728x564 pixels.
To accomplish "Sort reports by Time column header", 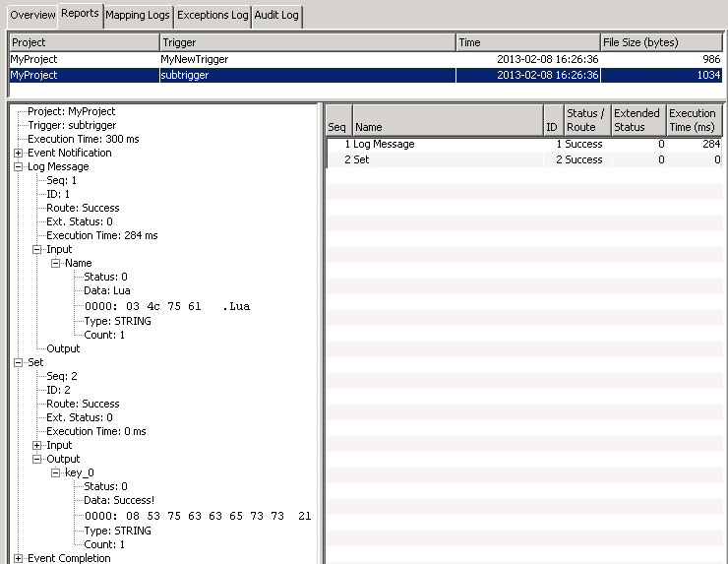I will point(528,42).
